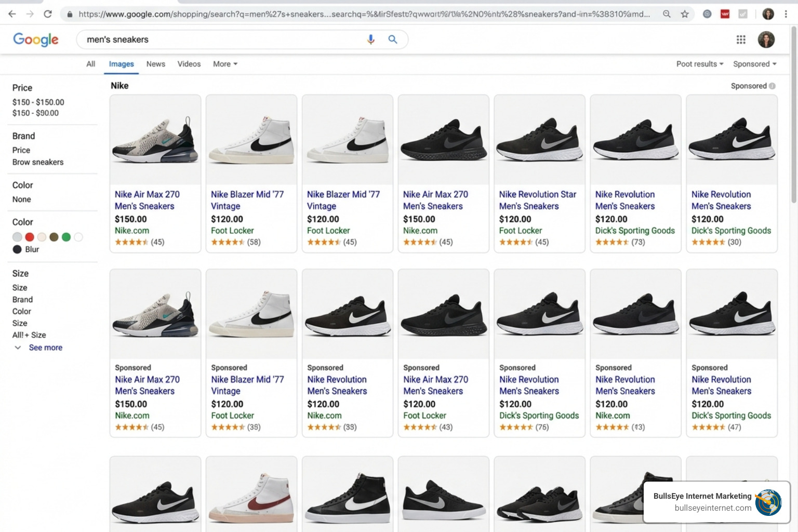
Task: Filter by price $150 - $150.00
Action: point(38,102)
